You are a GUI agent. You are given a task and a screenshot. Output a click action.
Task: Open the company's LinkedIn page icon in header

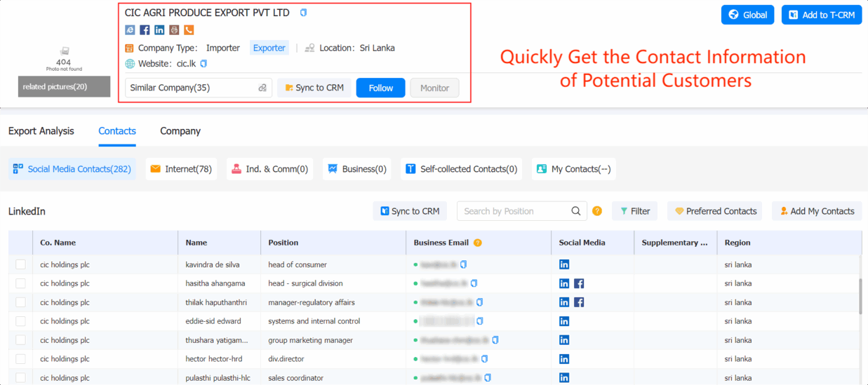click(x=159, y=30)
